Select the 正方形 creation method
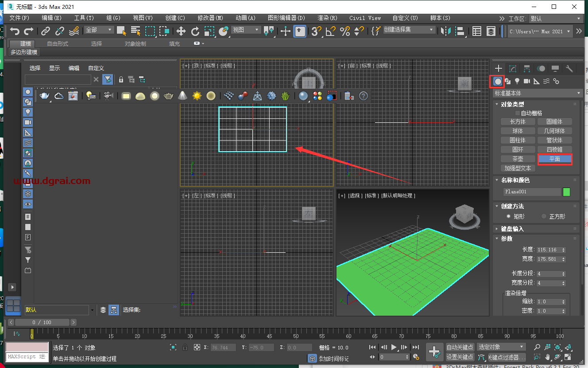 544,216
